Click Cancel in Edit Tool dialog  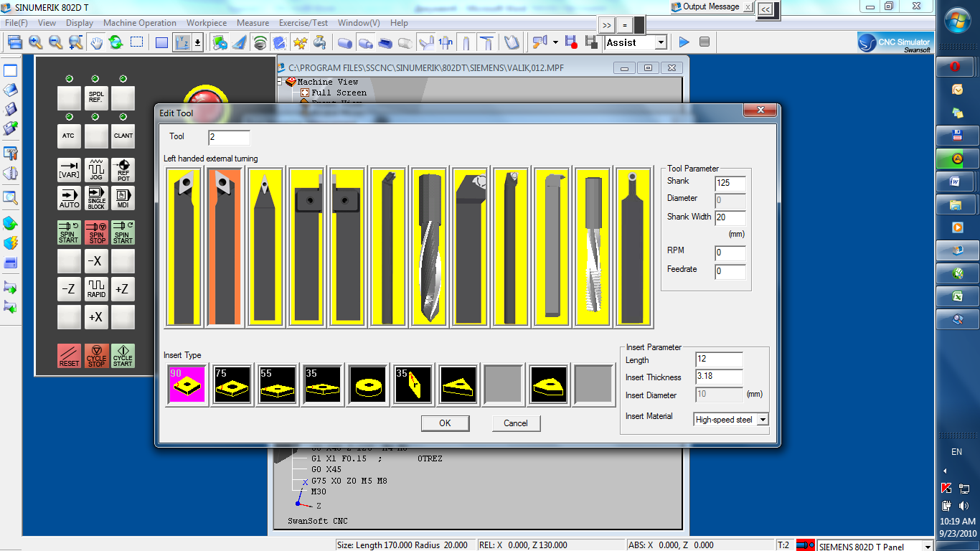516,423
